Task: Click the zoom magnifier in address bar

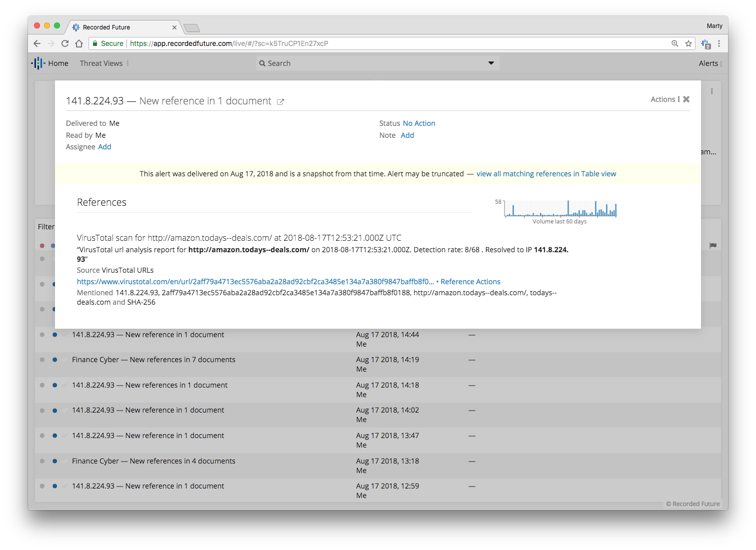Action: pyautogui.click(x=674, y=43)
